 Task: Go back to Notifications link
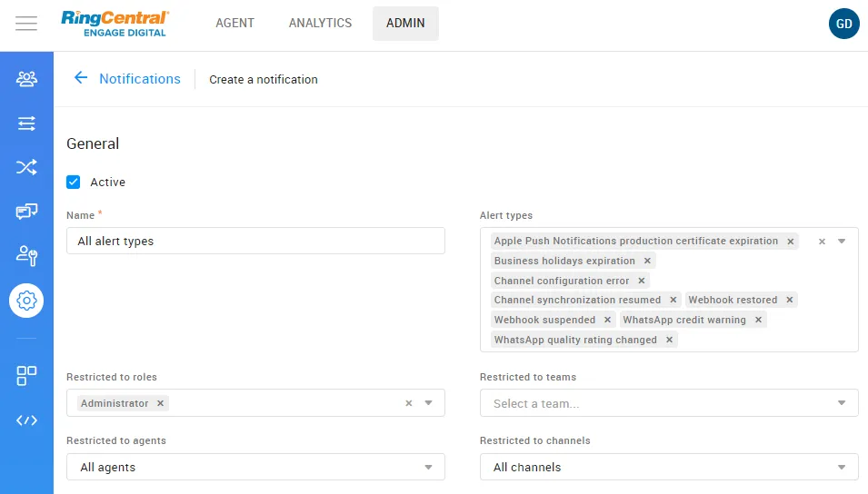(139, 79)
